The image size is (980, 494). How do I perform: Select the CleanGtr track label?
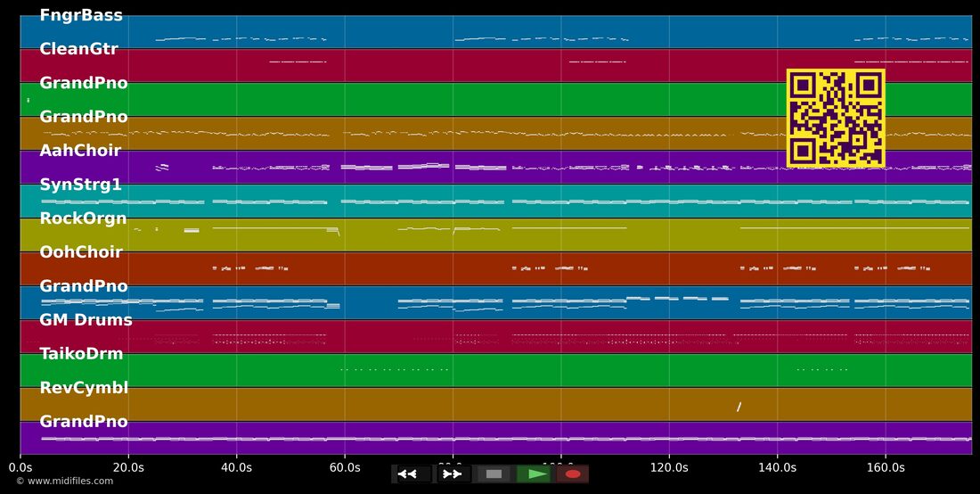pyautogui.click(x=78, y=49)
